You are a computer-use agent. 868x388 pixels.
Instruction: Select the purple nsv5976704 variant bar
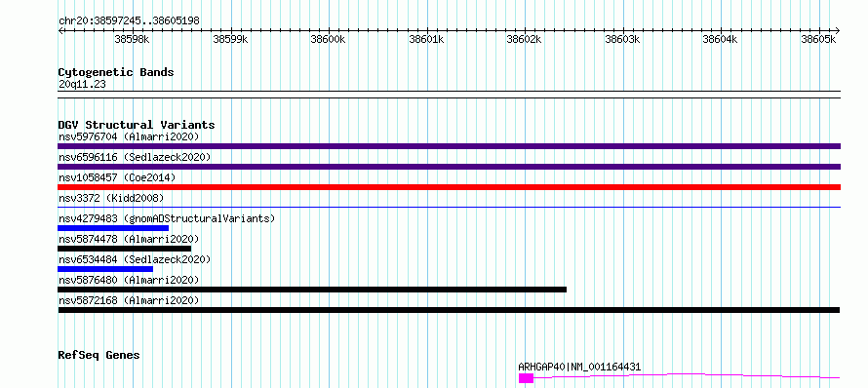(449, 146)
